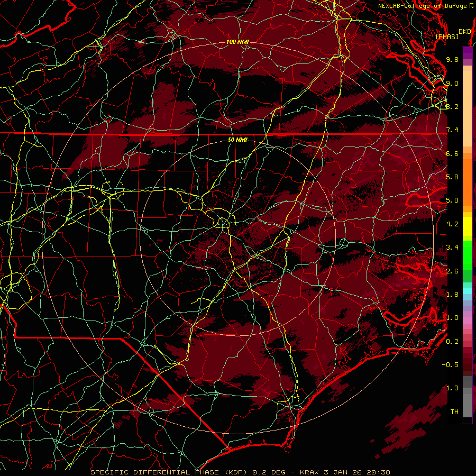The height and width of the screenshot is (476, 476).
Task: Click the 5.8 value on color scale
Action: [x=452, y=177]
